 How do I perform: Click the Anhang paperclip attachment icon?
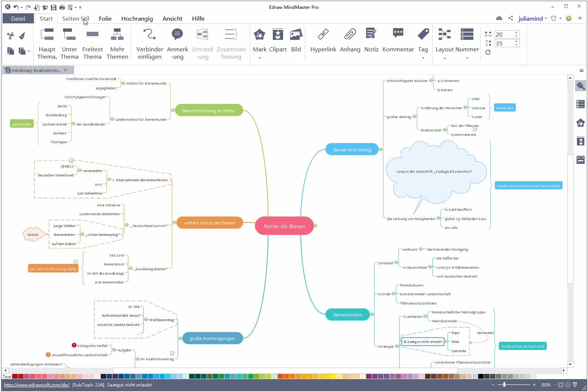tap(350, 35)
